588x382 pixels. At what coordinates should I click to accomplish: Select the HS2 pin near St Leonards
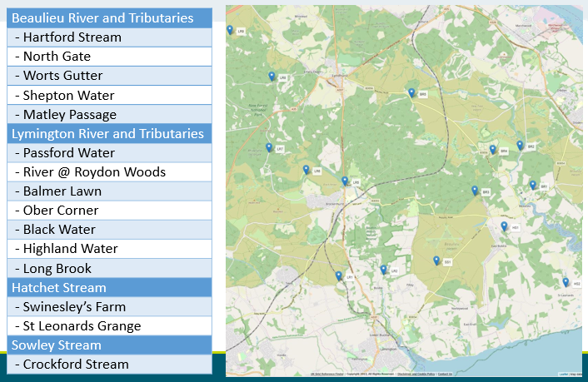pos(566,282)
